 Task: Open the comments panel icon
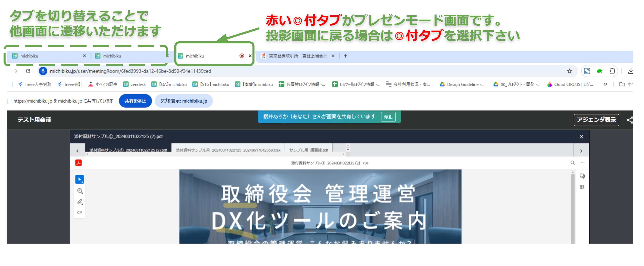pos(582,176)
